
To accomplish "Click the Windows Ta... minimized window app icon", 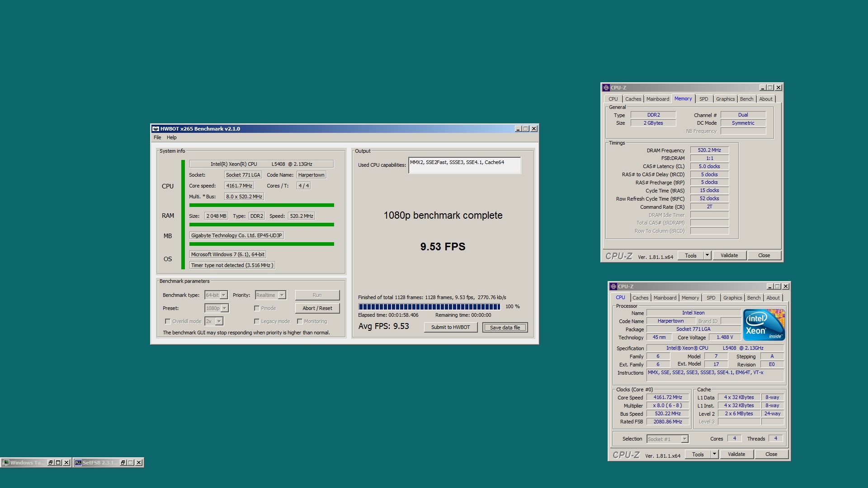I will click(6, 463).
